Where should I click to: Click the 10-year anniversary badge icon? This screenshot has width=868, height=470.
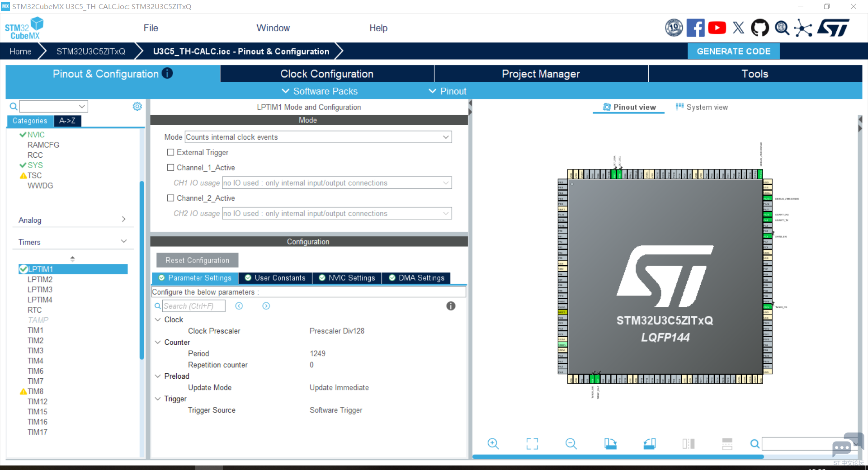click(x=674, y=28)
